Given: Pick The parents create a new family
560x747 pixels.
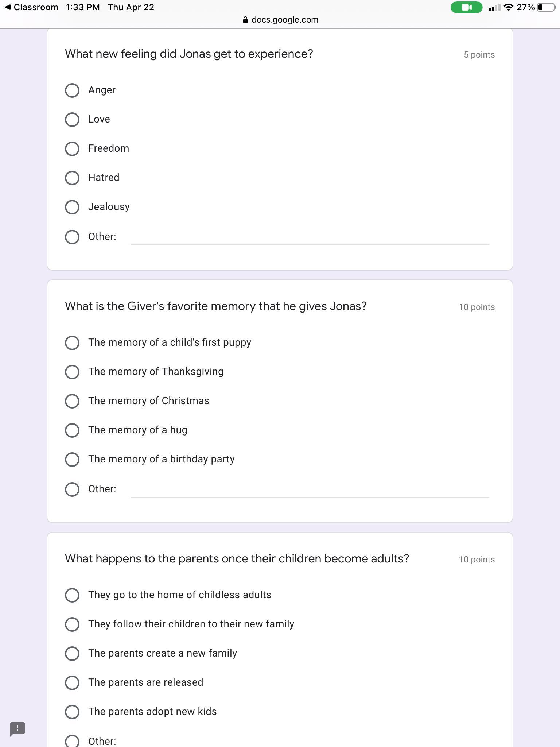Looking at the screenshot, I should pos(72,654).
